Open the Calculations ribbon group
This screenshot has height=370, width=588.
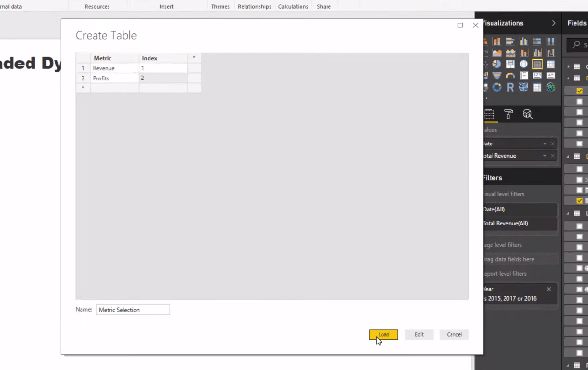[293, 7]
